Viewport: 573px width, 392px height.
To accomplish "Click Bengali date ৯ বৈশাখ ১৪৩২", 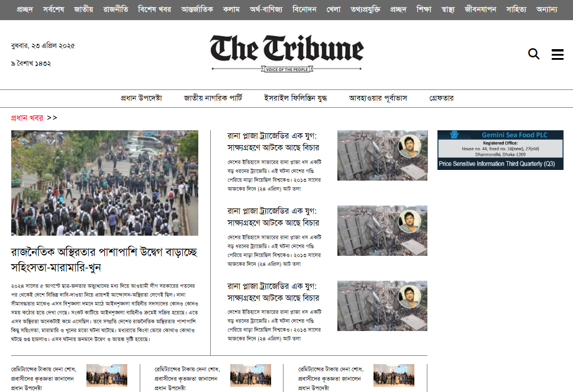I will (x=31, y=63).
